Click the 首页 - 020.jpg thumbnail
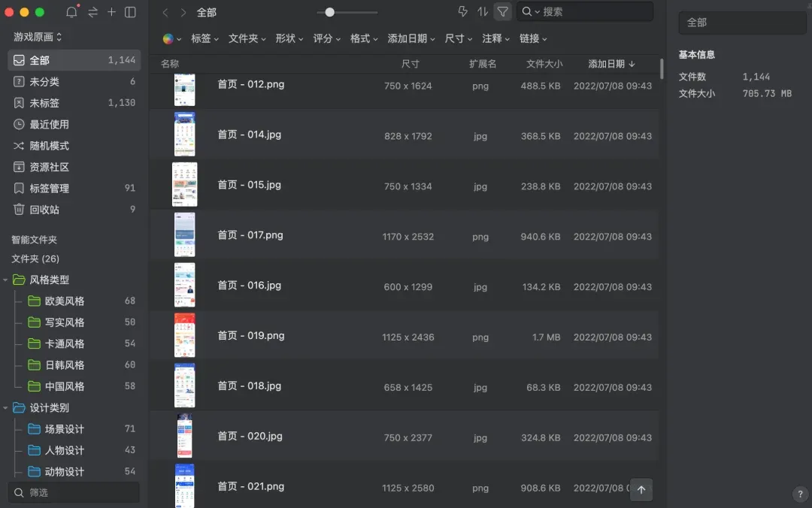This screenshot has height=508, width=812. click(x=184, y=436)
